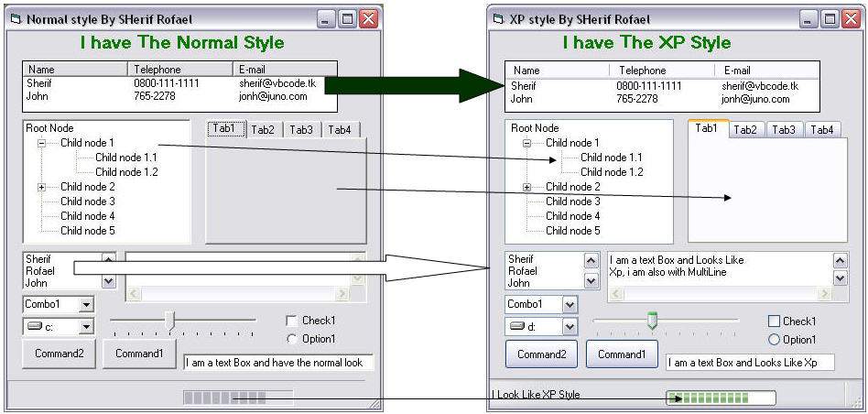The width and height of the screenshot is (868, 414).
Task: Collapse Child node 1 in XP tree
Action: click(x=526, y=143)
